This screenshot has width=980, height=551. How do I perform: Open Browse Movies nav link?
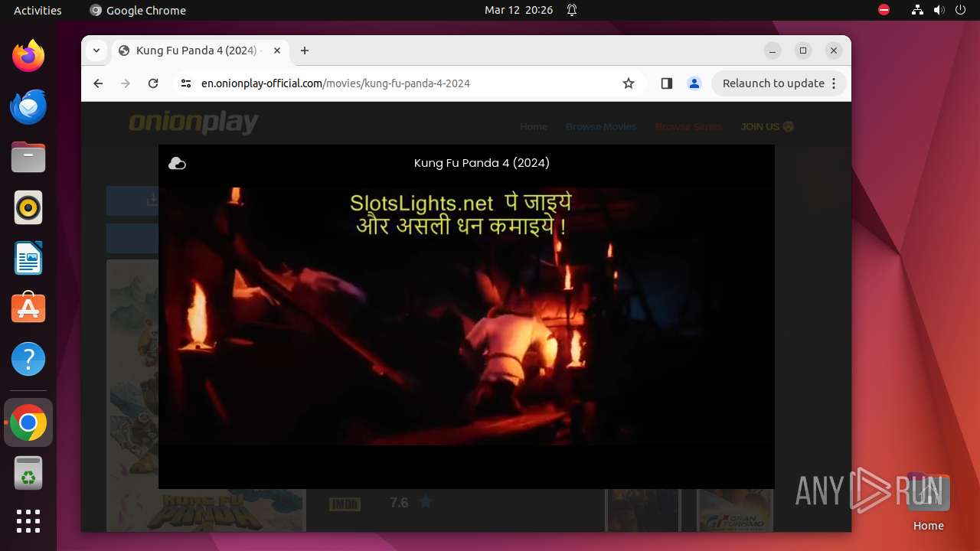(x=601, y=126)
